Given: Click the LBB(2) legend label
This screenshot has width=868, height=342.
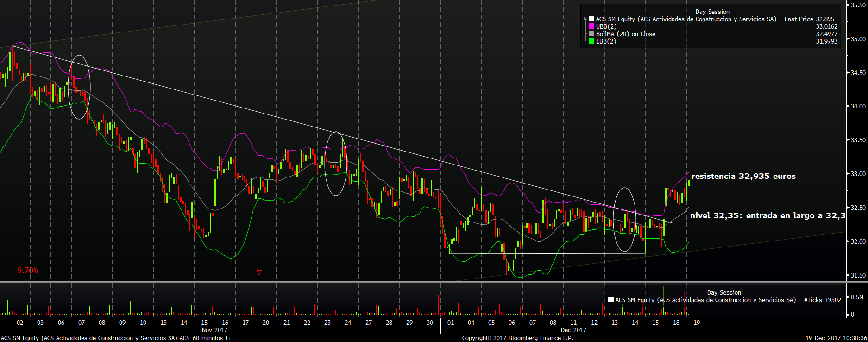Looking at the screenshot, I should [x=606, y=41].
